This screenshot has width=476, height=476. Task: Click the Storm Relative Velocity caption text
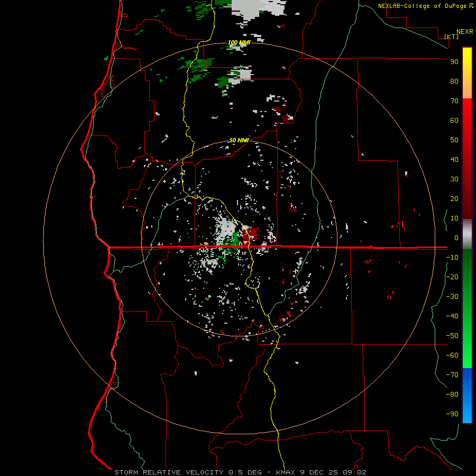pos(240,472)
